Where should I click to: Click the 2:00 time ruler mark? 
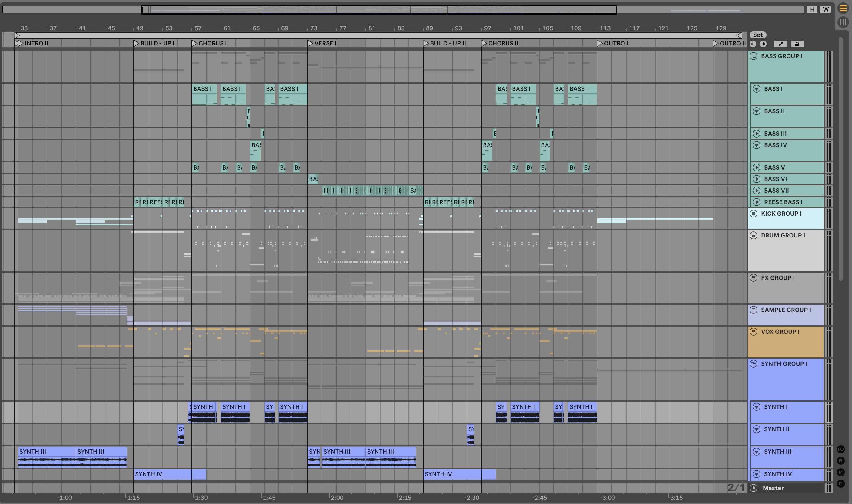(x=337, y=498)
